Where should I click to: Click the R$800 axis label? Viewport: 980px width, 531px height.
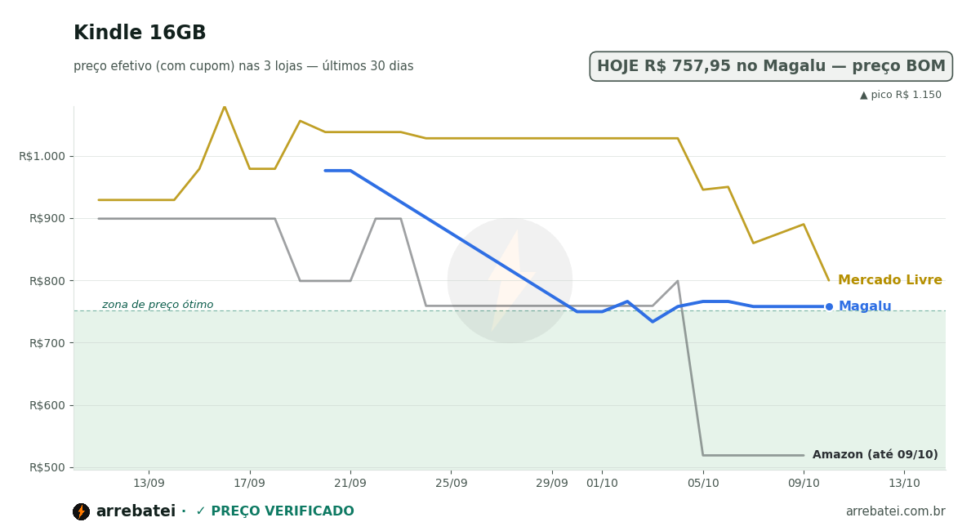tap(47, 280)
